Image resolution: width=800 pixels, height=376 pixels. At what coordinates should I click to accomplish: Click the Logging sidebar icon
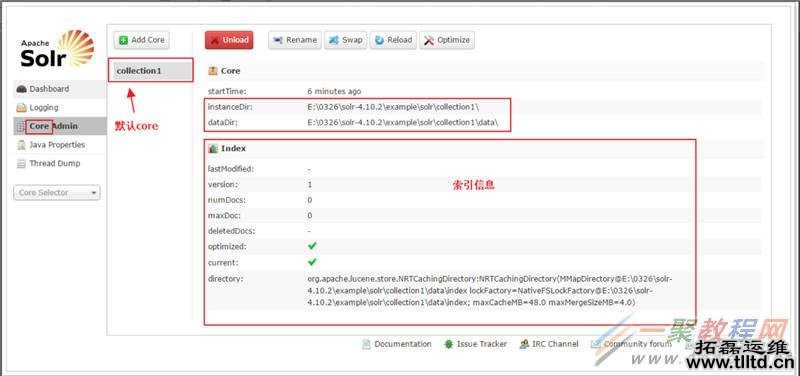click(21, 108)
